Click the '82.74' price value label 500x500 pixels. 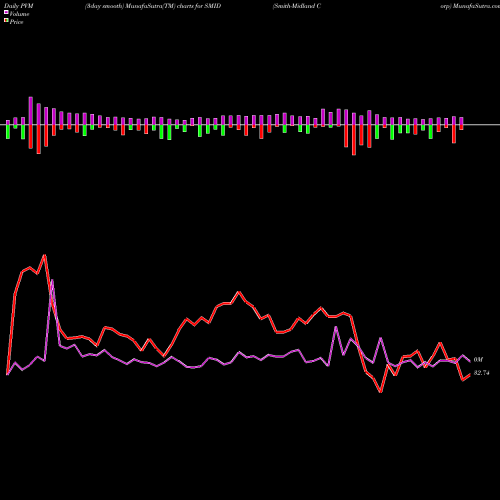click(x=481, y=373)
